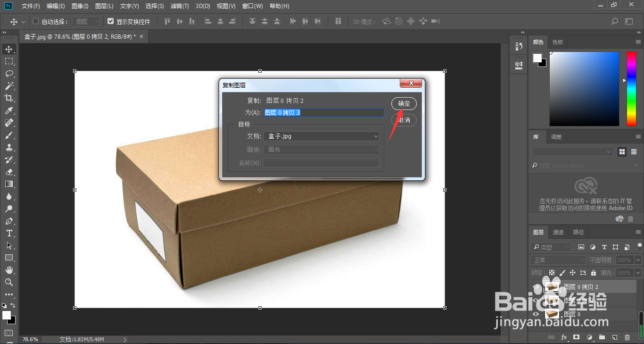644x344 pixels.
Task: Open the layer style fx menu
Action: pos(563,337)
